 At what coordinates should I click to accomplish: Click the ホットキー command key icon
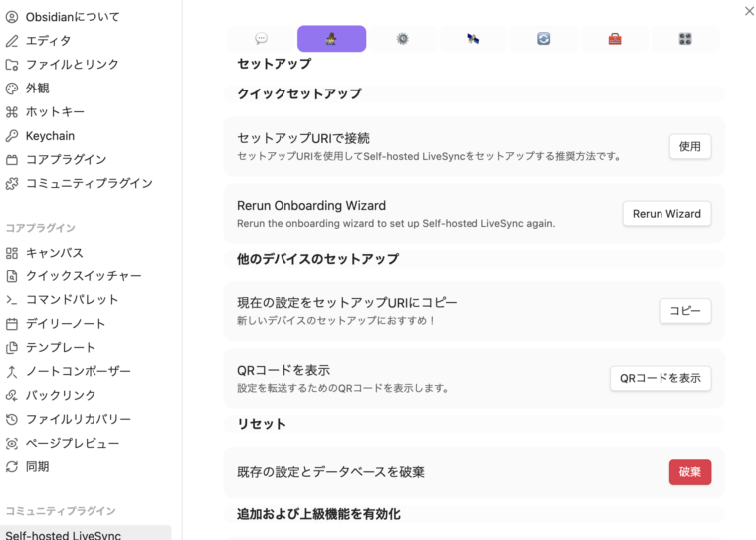(12, 111)
